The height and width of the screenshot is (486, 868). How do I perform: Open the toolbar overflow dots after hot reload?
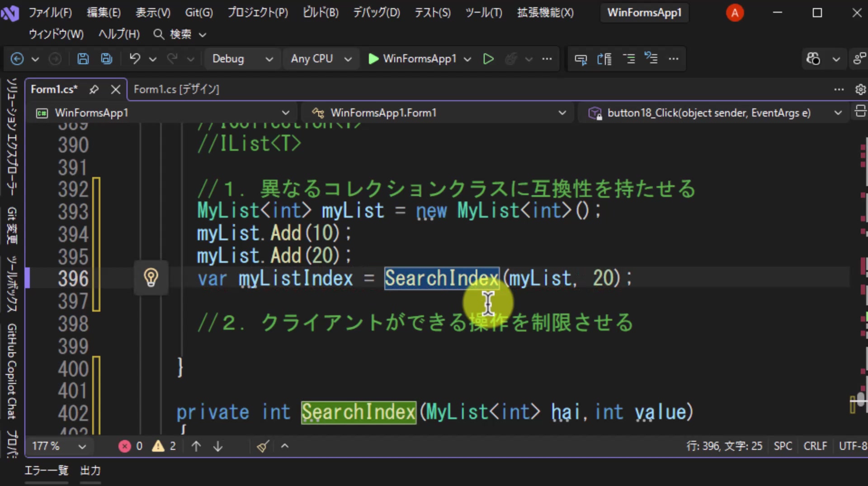(x=547, y=59)
